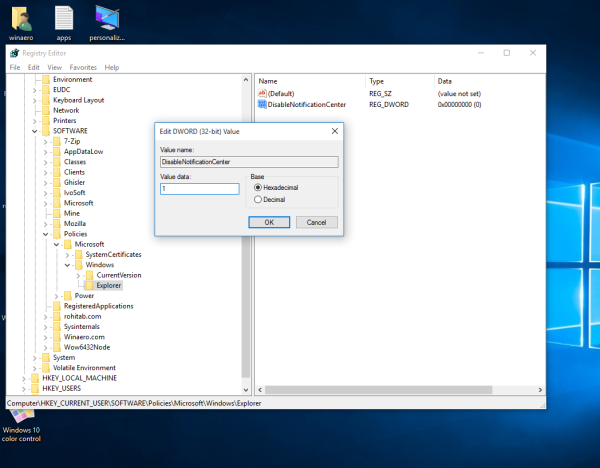Click the 0x00000000 (0) data cell

point(460,104)
